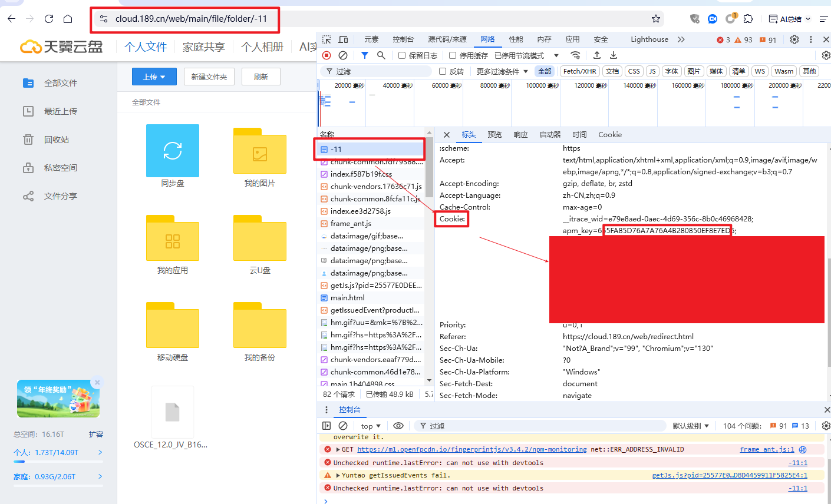Check the 停用缓存 checkbox
Screen dimensions: 831x504
coord(453,55)
